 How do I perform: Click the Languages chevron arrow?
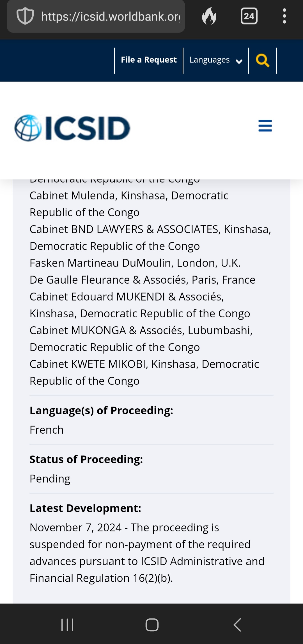point(239,62)
